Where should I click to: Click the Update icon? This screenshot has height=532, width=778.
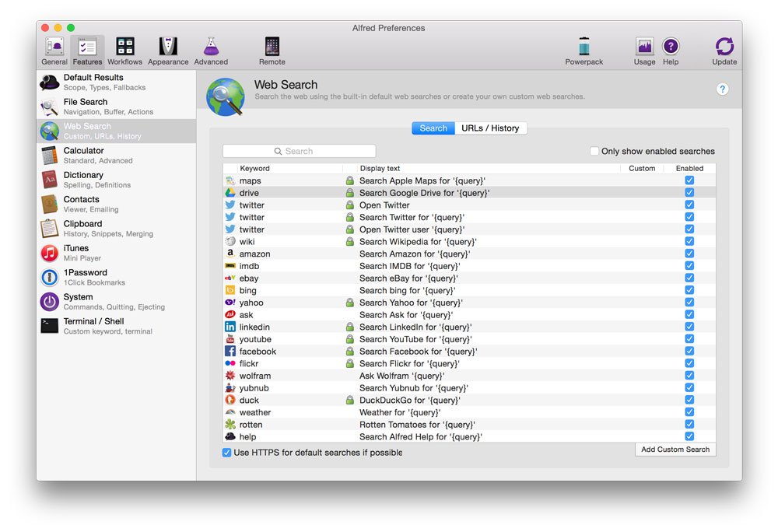click(724, 49)
